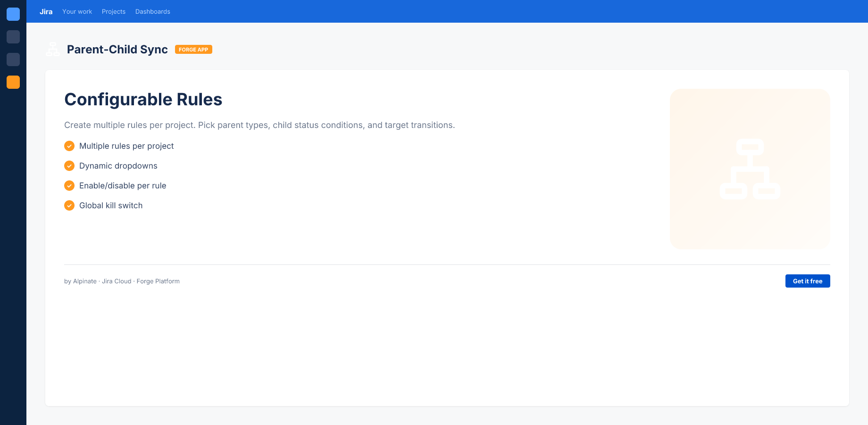This screenshot has width=868, height=425.
Task: Click the Get it free button
Action: pyautogui.click(x=808, y=281)
